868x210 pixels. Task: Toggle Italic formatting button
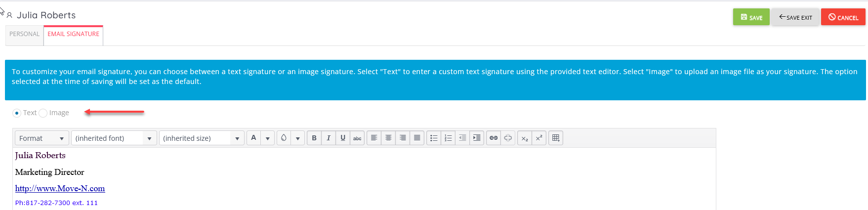329,138
